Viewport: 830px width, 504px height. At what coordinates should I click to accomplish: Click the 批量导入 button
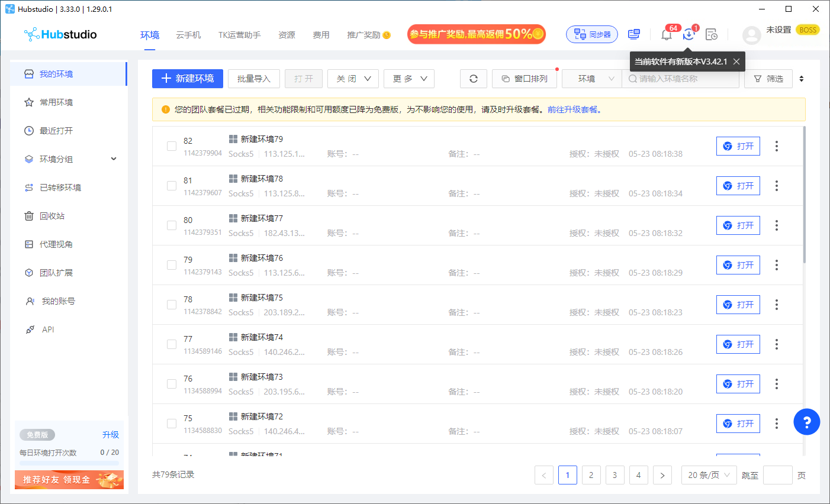254,79
